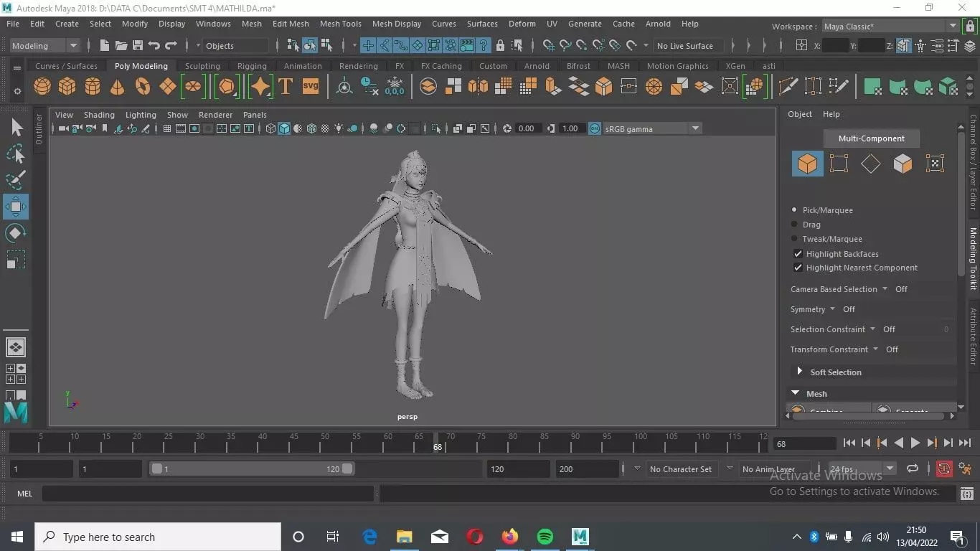Switch to Sculpting shelf tab
This screenshot has width=980, height=551.
coord(202,66)
